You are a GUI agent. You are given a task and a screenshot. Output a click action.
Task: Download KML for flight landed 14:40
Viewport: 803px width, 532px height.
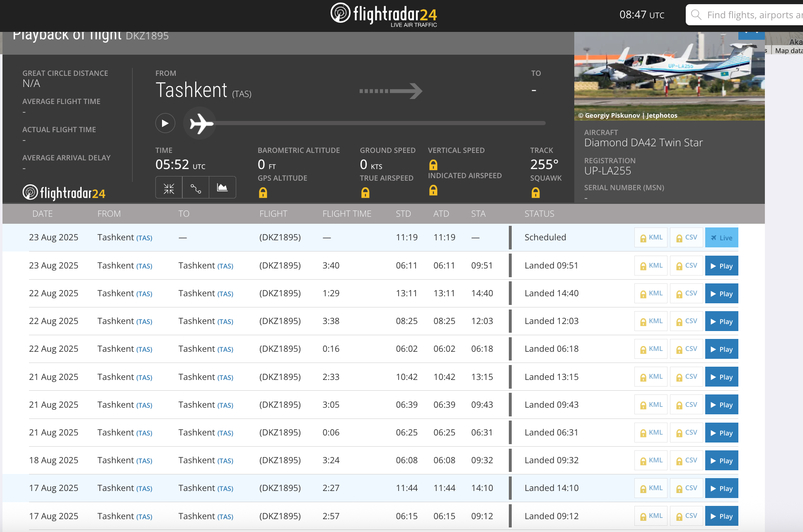point(651,293)
